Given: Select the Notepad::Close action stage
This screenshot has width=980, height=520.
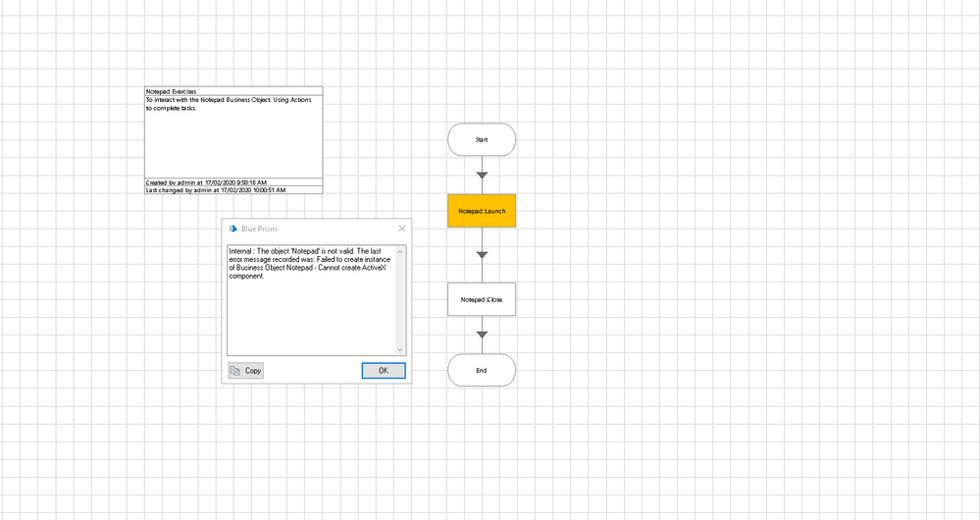Looking at the screenshot, I should coord(482,299).
